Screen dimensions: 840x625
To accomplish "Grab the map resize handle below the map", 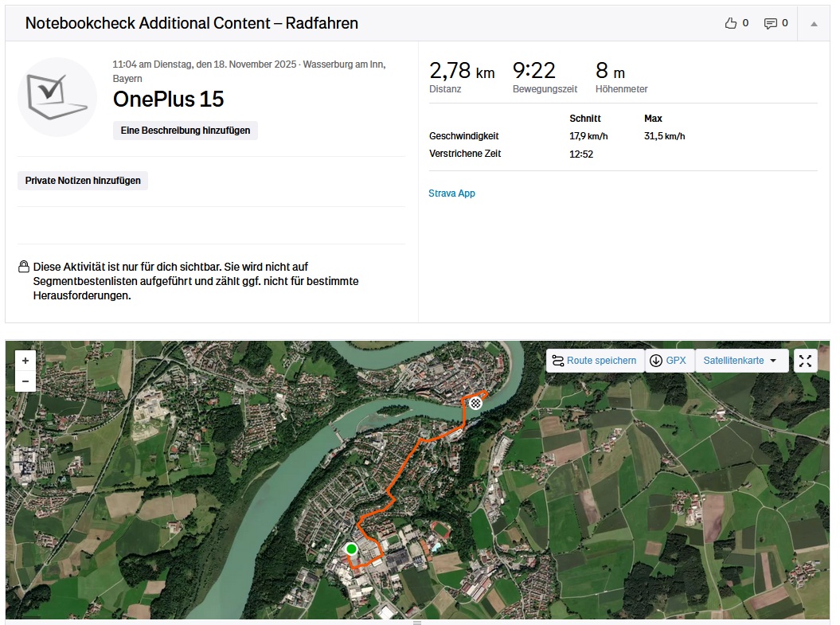I will [x=416, y=622].
